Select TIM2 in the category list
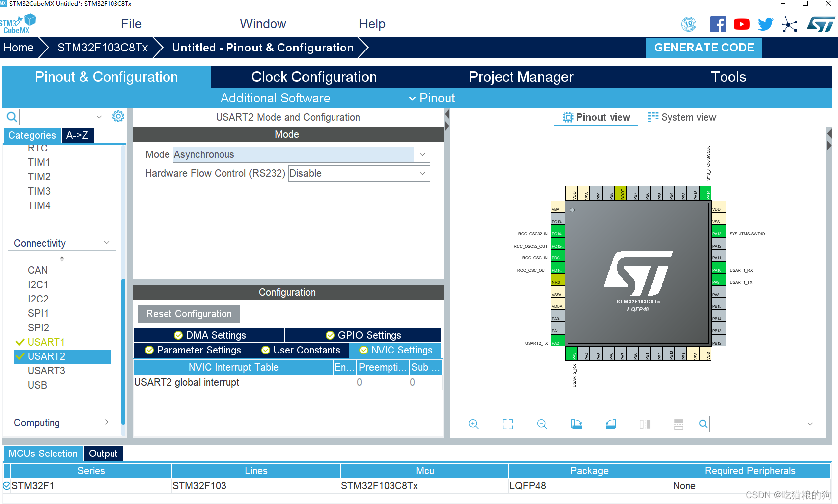 (x=39, y=177)
